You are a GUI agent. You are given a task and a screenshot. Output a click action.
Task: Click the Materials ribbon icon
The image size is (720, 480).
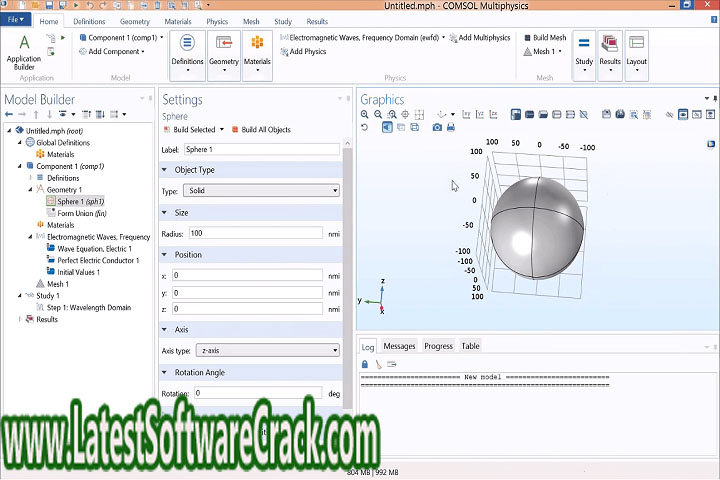click(x=257, y=56)
